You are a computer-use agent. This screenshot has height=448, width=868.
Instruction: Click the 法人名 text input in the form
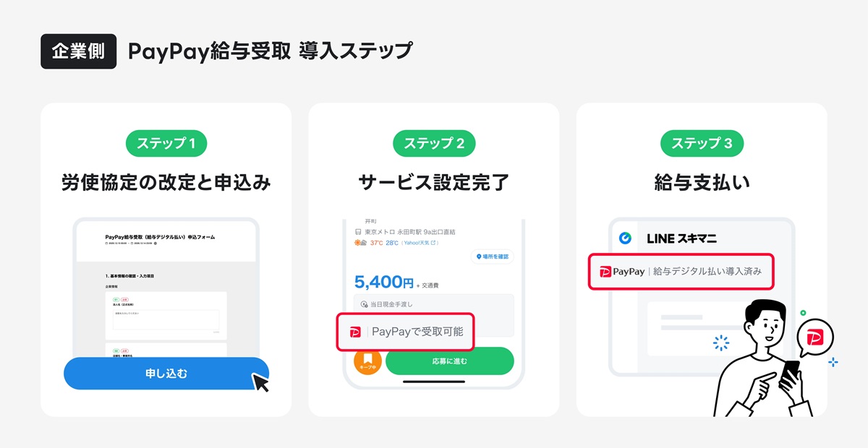[x=166, y=319]
